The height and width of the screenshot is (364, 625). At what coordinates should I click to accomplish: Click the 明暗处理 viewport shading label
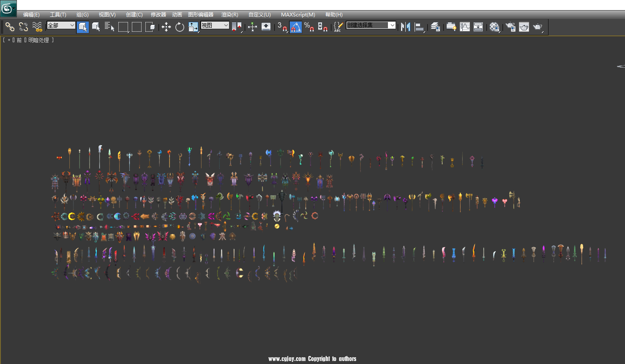[x=38, y=40]
